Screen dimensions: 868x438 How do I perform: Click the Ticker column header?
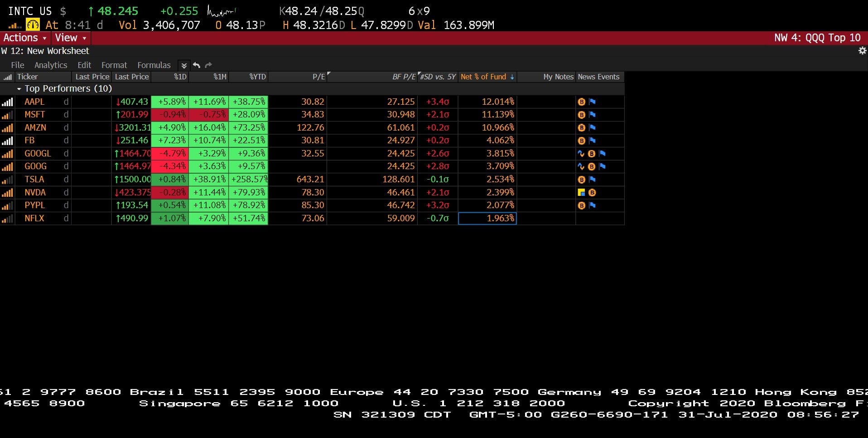pyautogui.click(x=43, y=77)
